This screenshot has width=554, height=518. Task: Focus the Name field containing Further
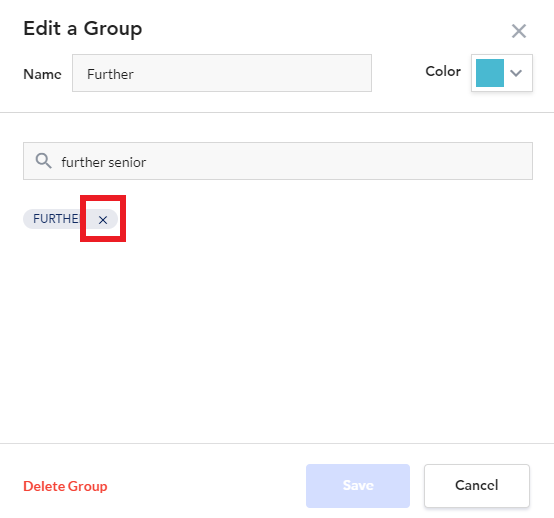222,73
